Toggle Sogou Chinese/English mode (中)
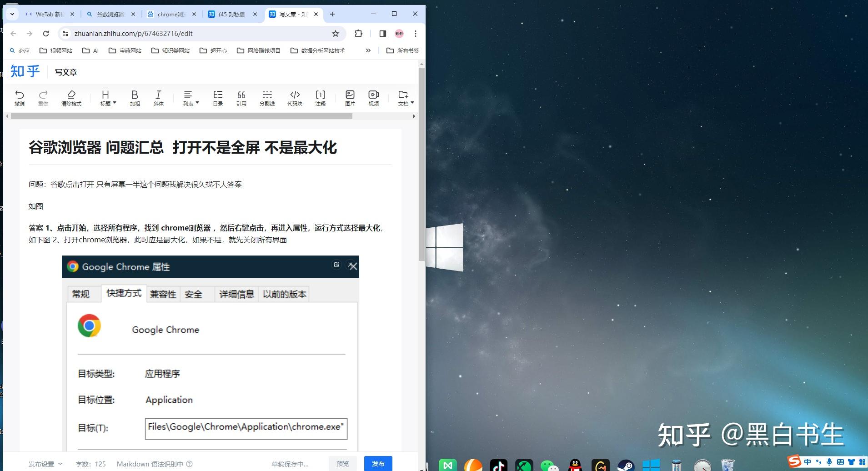The width and height of the screenshot is (868, 471). tap(808, 462)
